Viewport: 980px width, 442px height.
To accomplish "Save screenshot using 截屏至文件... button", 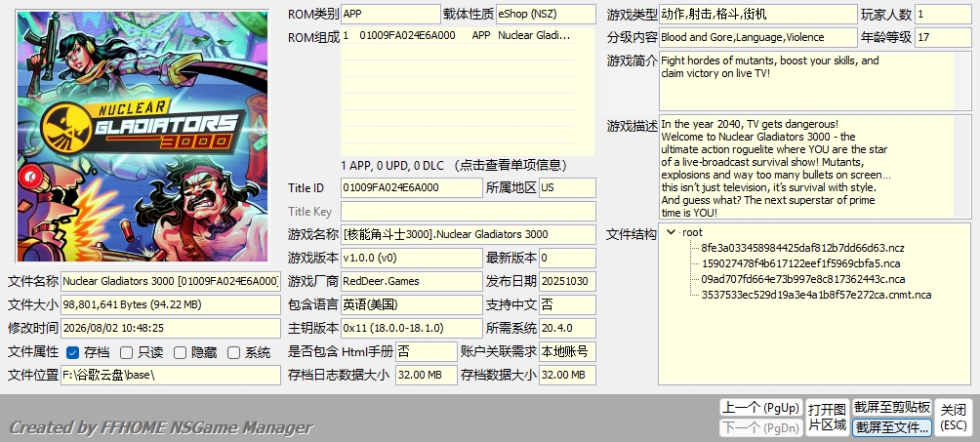I will pos(892,427).
